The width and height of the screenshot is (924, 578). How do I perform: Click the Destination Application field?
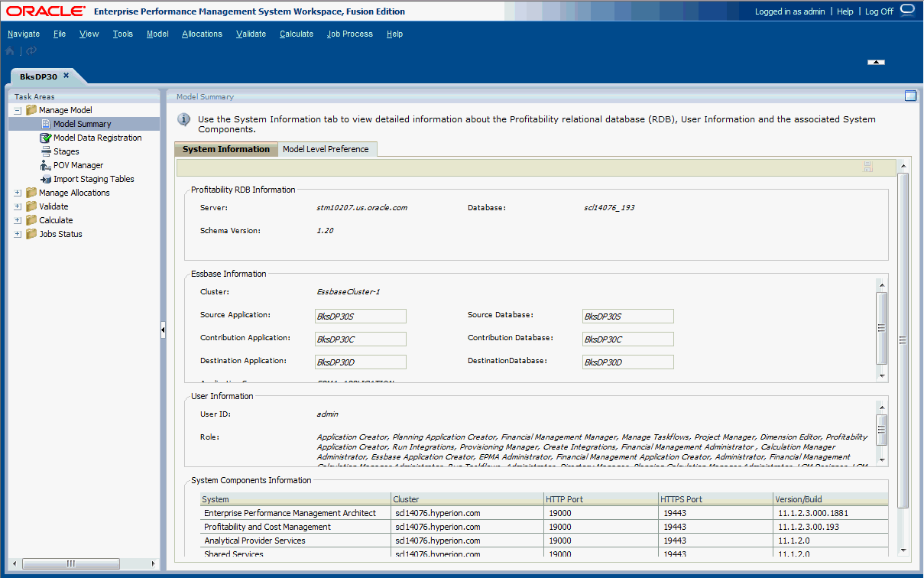(361, 362)
